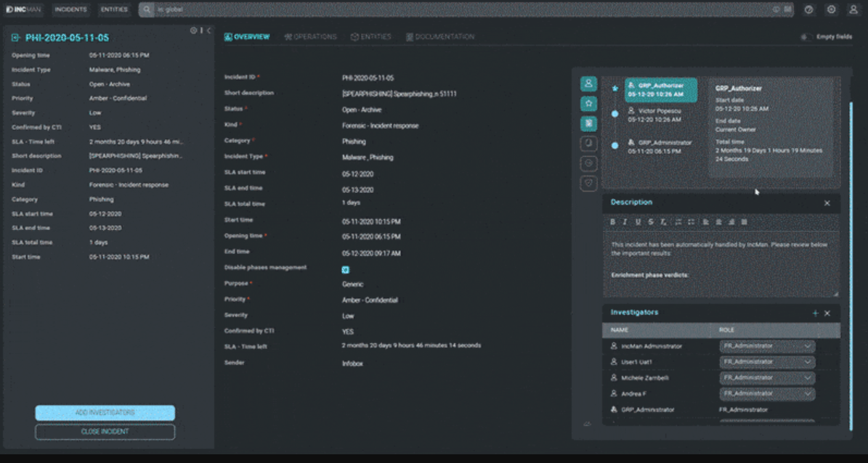The height and width of the screenshot is (463, 868).
Task: Switch to the DOCUMENTATION tab
Action: pyautogui.click(x=440, y=37)
